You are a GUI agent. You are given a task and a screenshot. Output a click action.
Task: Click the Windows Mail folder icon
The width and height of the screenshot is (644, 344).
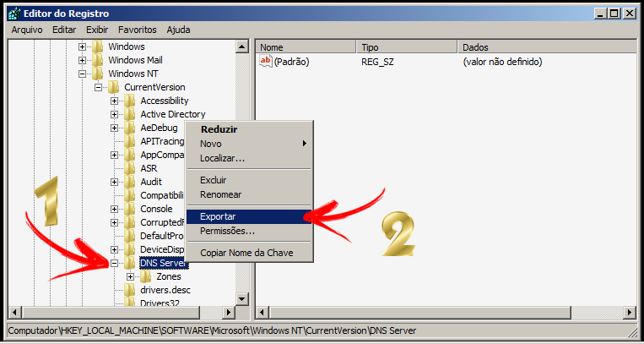97,60
